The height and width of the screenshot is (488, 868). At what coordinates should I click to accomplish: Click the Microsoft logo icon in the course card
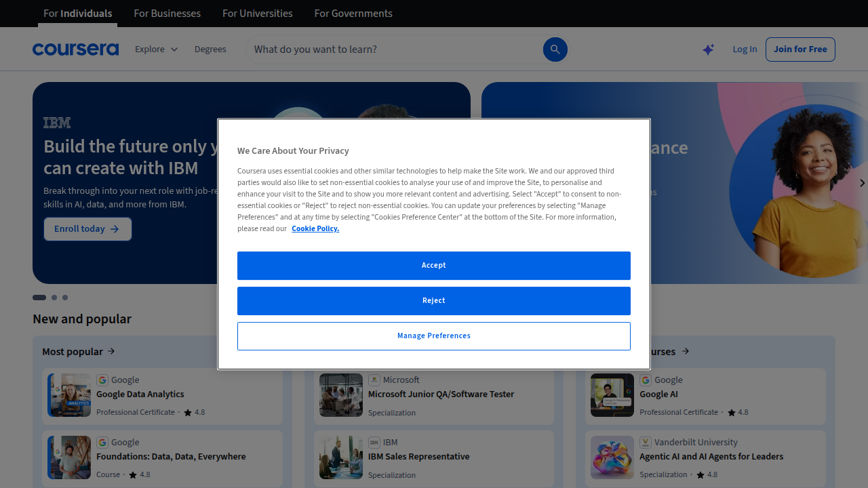point(374,380)
